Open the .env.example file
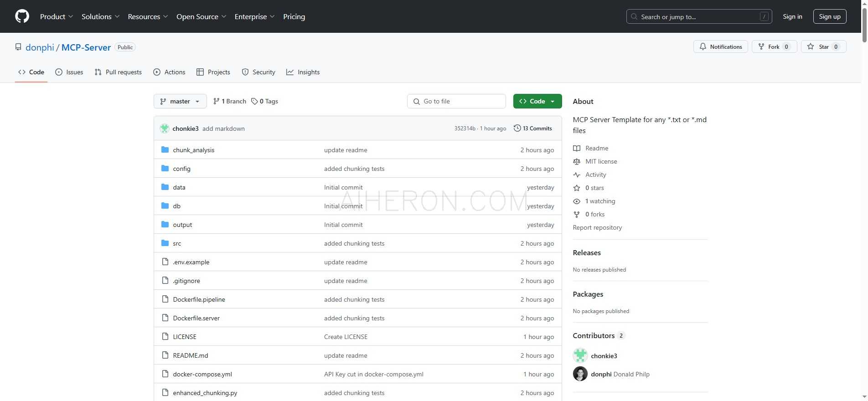 (191, 262)
